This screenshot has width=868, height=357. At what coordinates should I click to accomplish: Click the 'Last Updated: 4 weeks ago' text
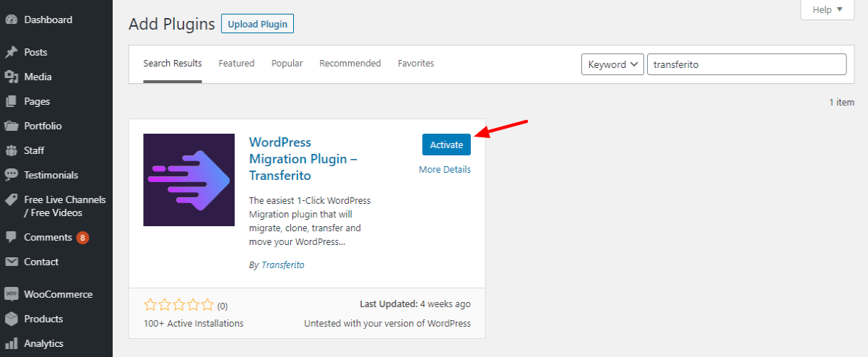coord(415,304)
